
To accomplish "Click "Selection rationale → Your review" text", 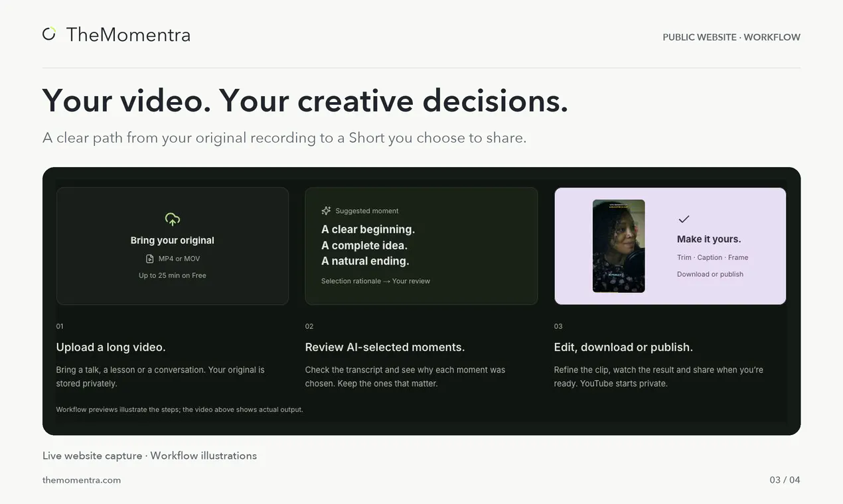I will point(376,281).
